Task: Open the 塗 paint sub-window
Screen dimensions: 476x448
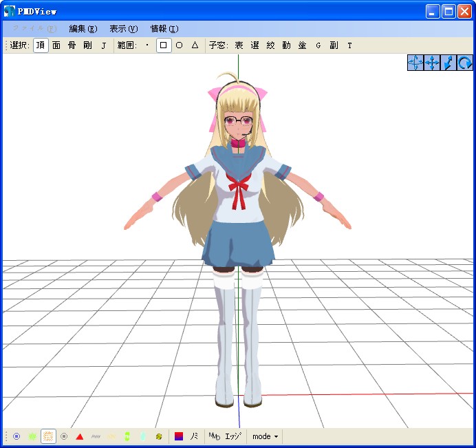Action: pos(302,45)
